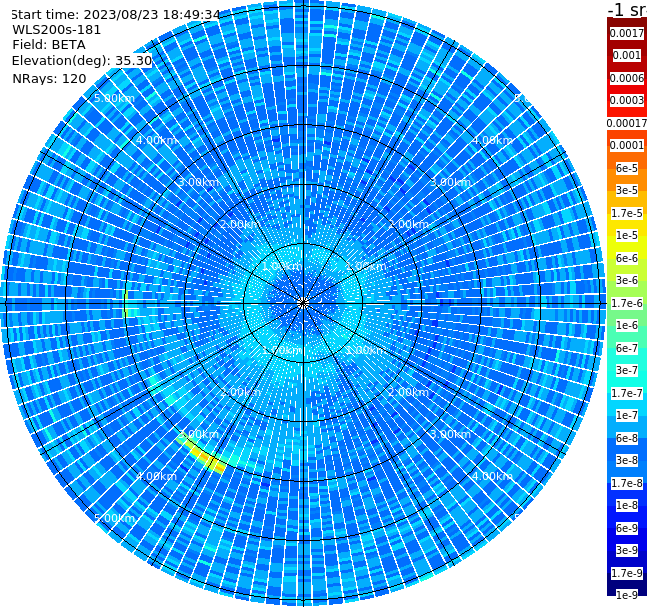Click the 1e-9 colorbar bottom label
This screenshot has height=607, width=647.
coord(627,595)
